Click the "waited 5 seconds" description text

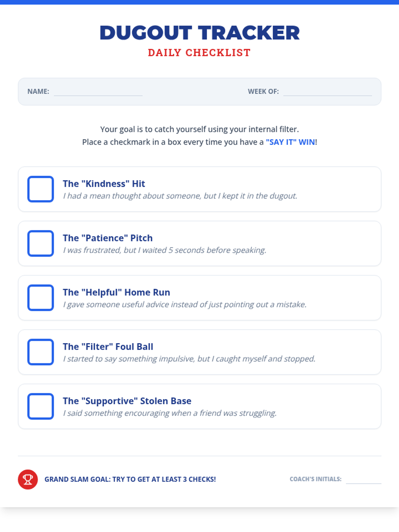pyautogui.click(x=165, y=250)
